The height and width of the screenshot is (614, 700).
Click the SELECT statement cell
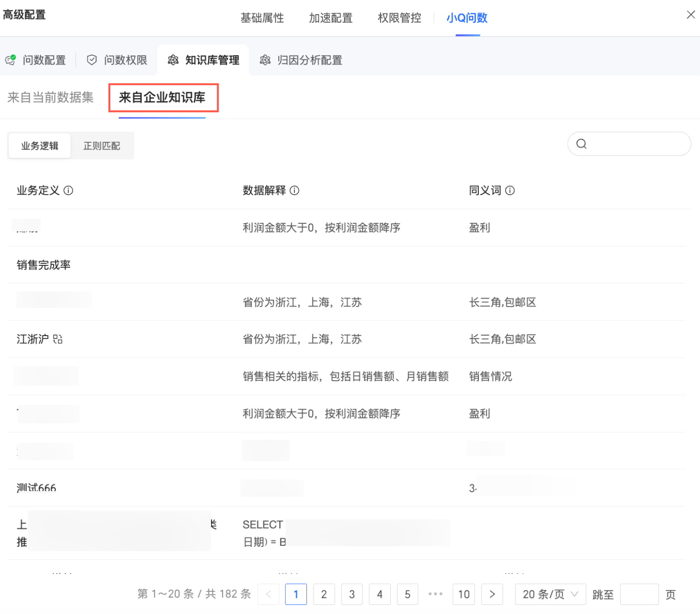pos(346,533)
